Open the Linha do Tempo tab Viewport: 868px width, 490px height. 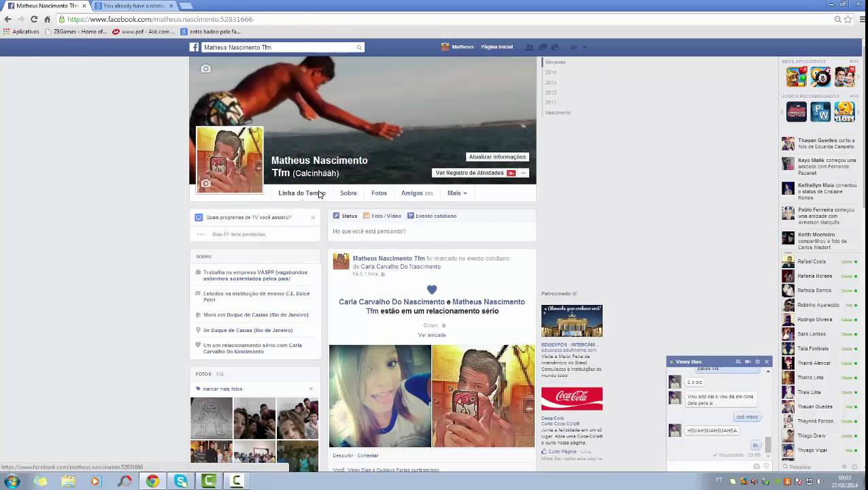coord(301,193)
